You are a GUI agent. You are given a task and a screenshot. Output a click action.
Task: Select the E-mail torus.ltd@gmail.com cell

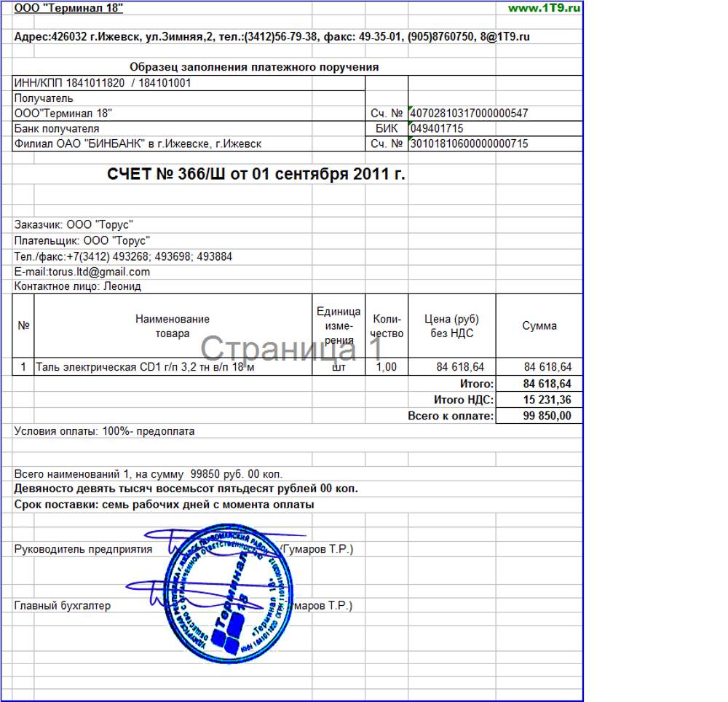82,272
